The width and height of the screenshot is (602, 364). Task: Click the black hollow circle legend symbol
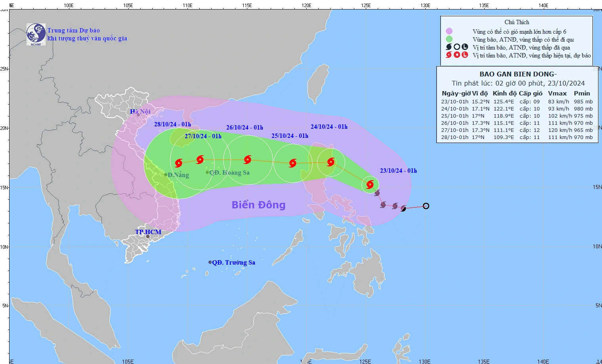coord(457,47)
